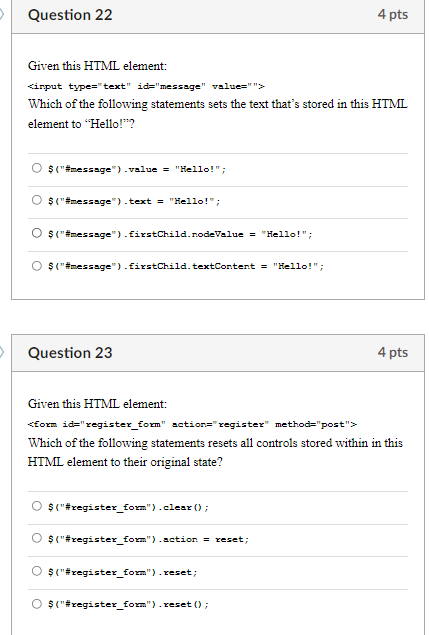The image size is (429, 635).
Task: Click the 4 pts label for Question 23
Action: click(x=393, y=352)
